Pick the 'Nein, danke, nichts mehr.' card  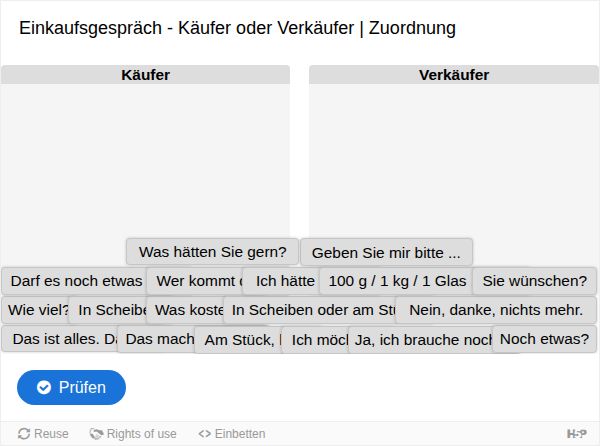coord(496,310)
